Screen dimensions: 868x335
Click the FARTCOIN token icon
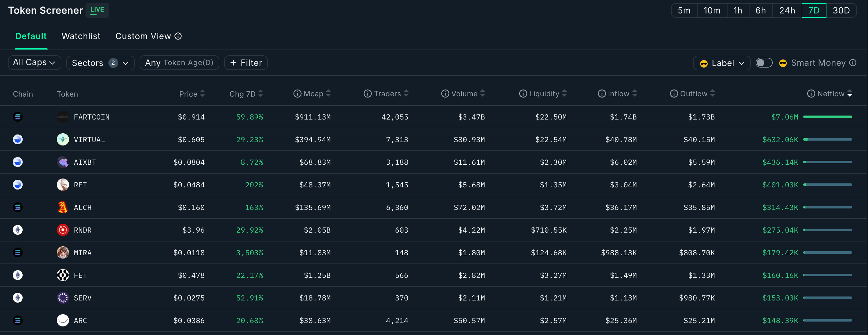click(63, 117)
